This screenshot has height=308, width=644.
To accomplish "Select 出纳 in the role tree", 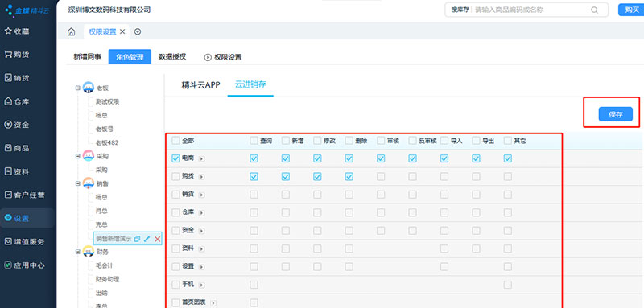I will [101, 294].
